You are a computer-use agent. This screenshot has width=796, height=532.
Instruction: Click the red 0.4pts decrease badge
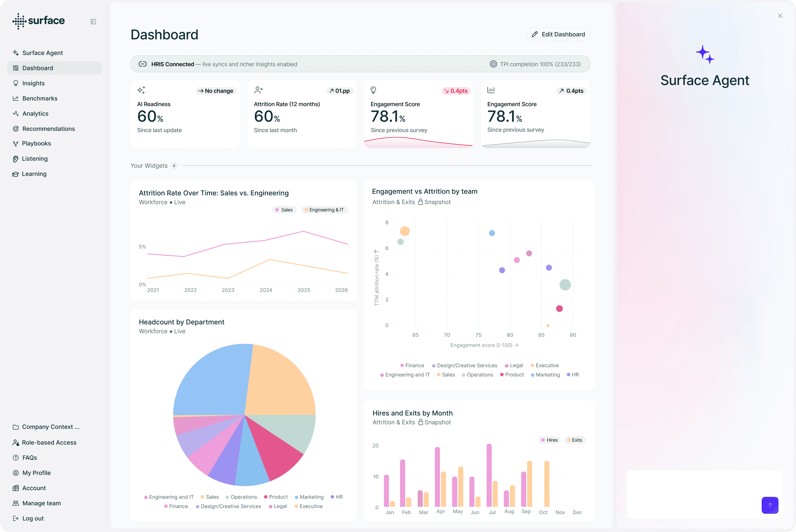456,91
